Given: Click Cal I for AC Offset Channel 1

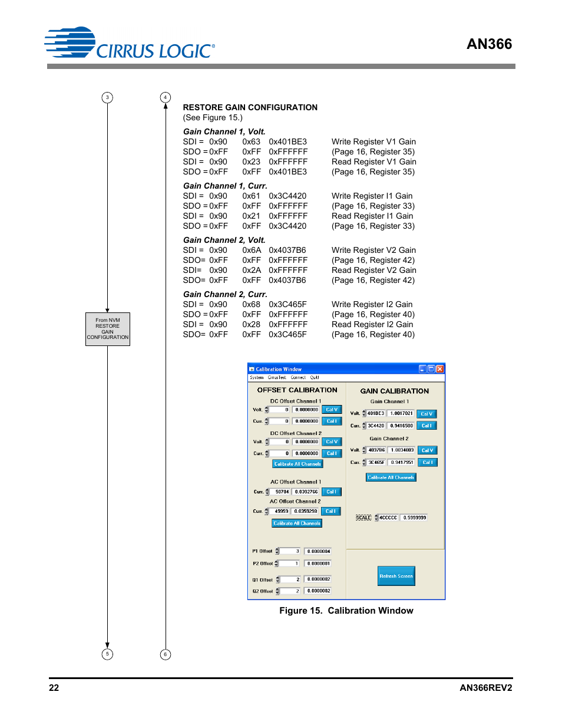Looking at the screenshot, I should 331,492.
